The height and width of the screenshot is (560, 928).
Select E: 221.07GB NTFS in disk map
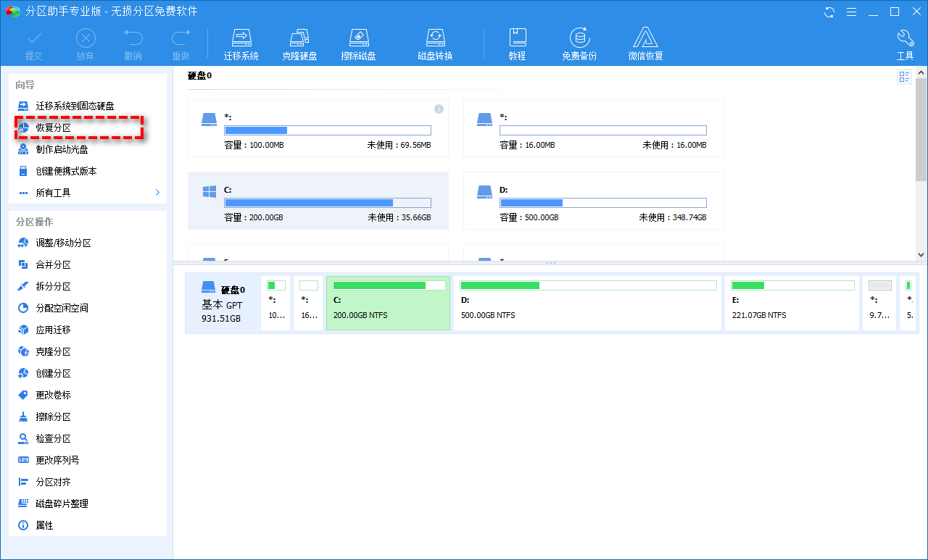pos(792,303)
